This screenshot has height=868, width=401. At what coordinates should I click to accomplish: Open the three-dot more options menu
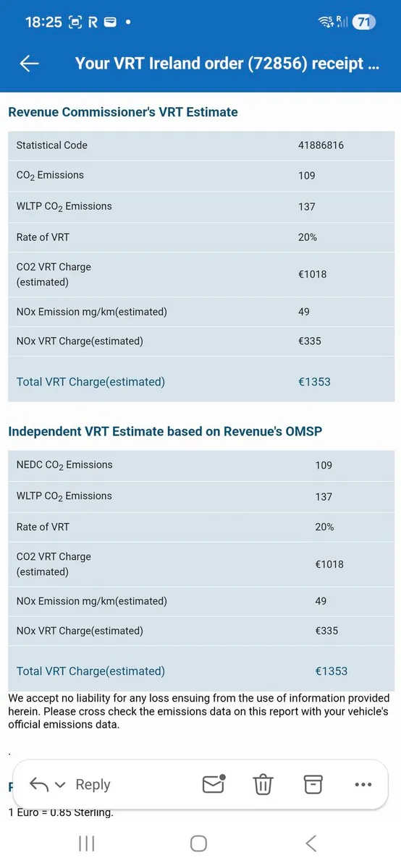(363, 784)
